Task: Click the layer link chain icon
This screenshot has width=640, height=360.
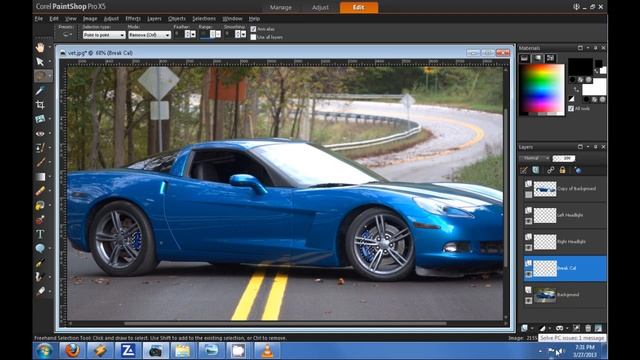Action: pyautogui.click(x=550, y=170)
